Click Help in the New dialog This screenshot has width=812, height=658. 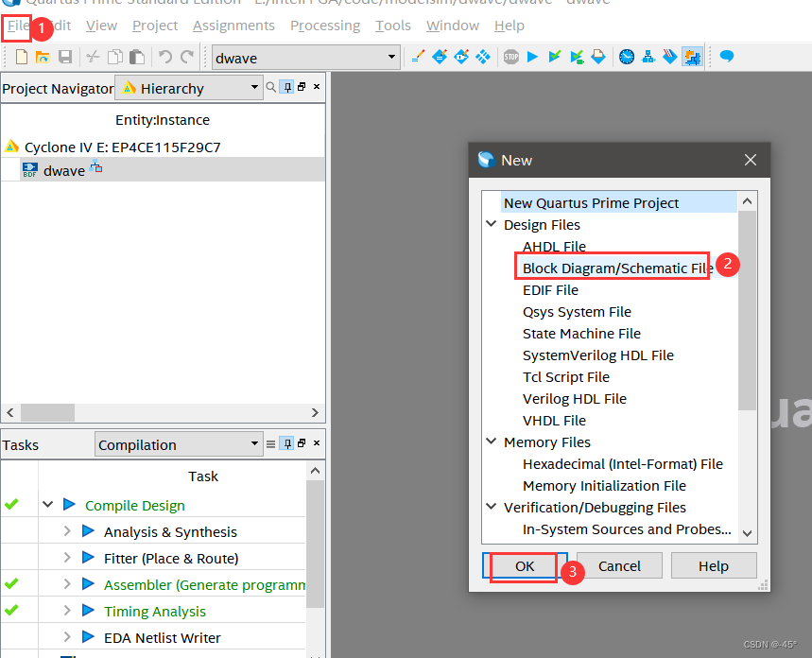pos(714,565)
